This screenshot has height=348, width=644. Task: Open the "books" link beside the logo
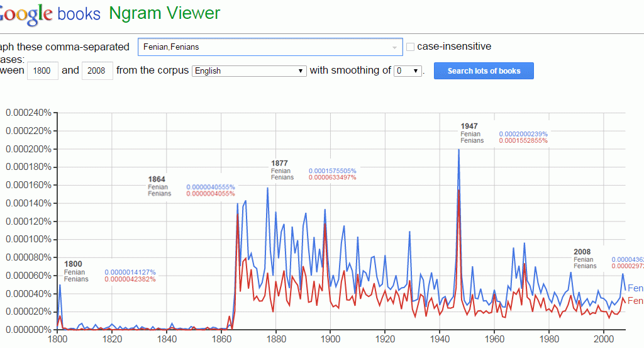pos(79,14)
